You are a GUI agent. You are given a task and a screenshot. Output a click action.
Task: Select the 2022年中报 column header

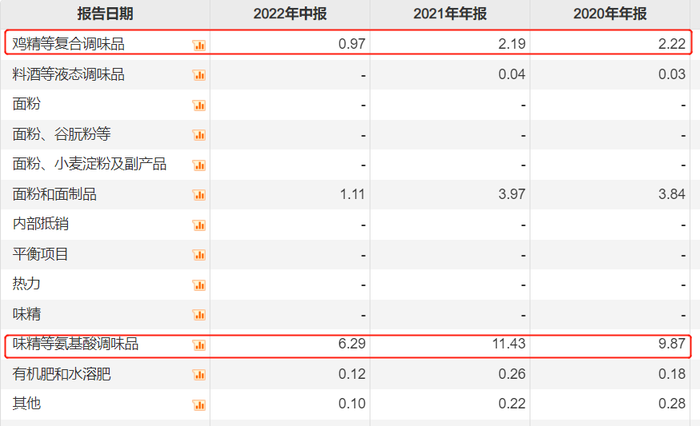click(x=290, y=14)
